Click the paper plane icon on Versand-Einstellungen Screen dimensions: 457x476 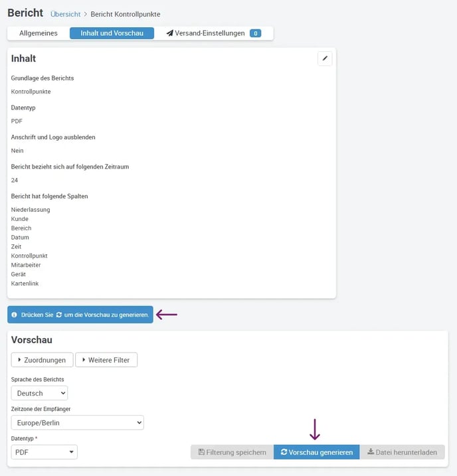pos(170,33)
